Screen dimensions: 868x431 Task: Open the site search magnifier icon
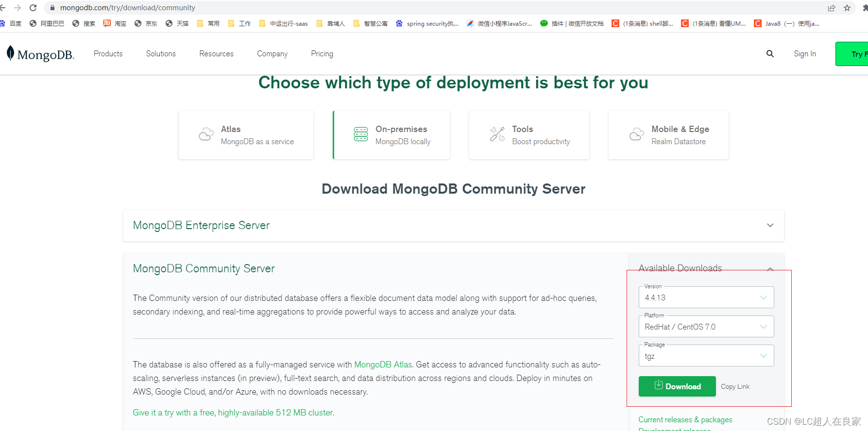[770, 54]
